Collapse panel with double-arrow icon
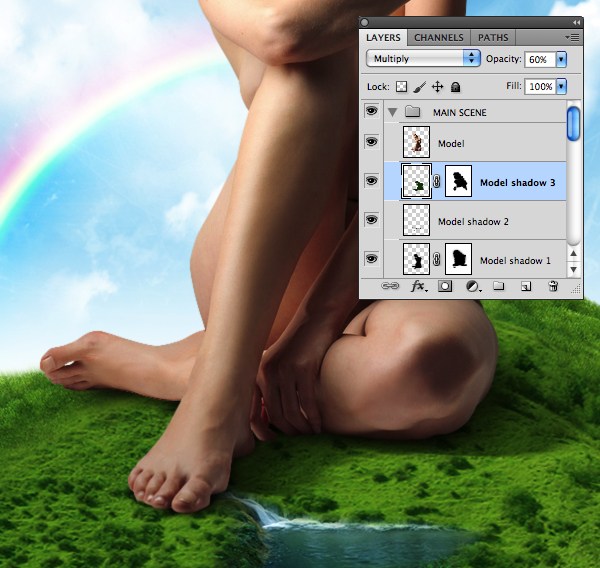This screenshot has width=600, height=568. (576, 23)
